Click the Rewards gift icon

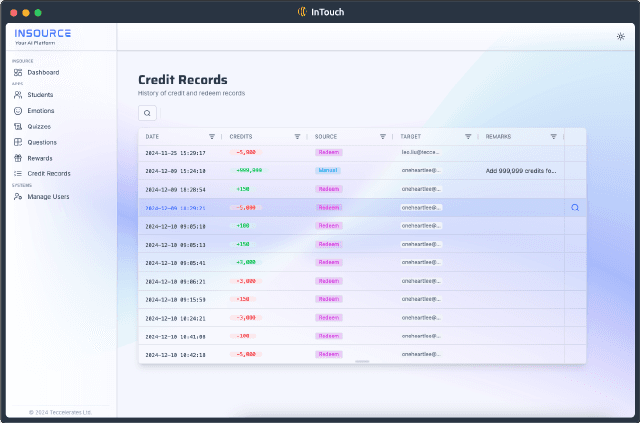(x=18, y=158)
